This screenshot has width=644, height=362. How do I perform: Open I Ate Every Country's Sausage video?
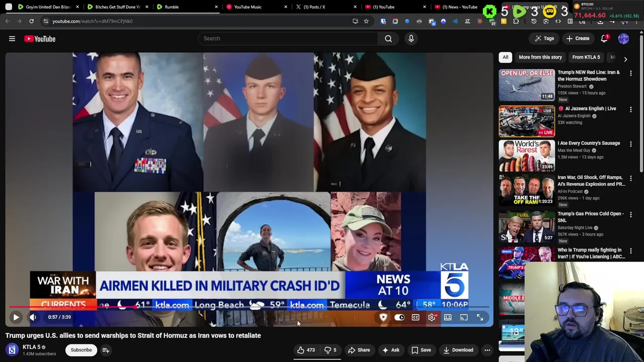(x=527, y=156)
